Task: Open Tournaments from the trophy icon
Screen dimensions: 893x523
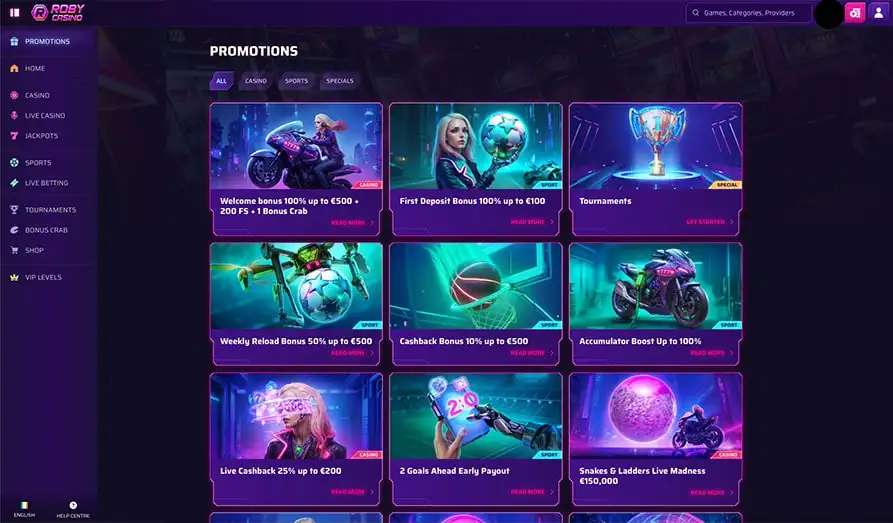Action: [14, 210]
